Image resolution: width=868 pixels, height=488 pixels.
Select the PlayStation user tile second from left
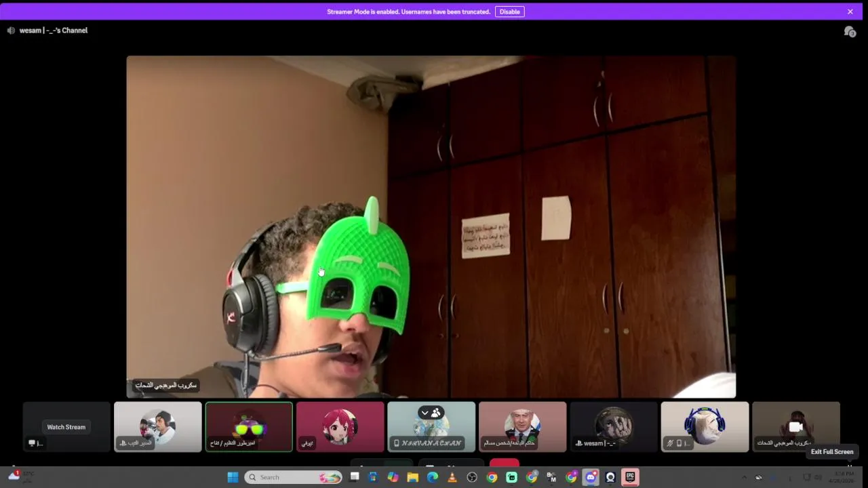tap(158, 426)
